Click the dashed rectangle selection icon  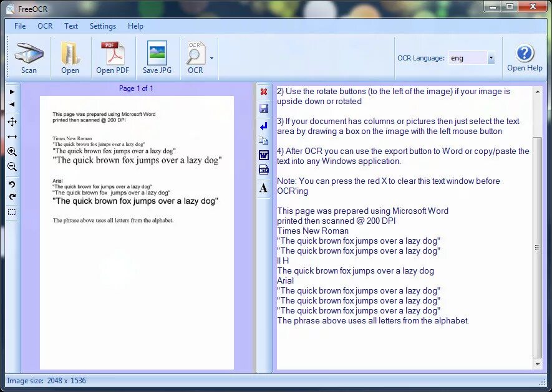(x=12, y=212)
